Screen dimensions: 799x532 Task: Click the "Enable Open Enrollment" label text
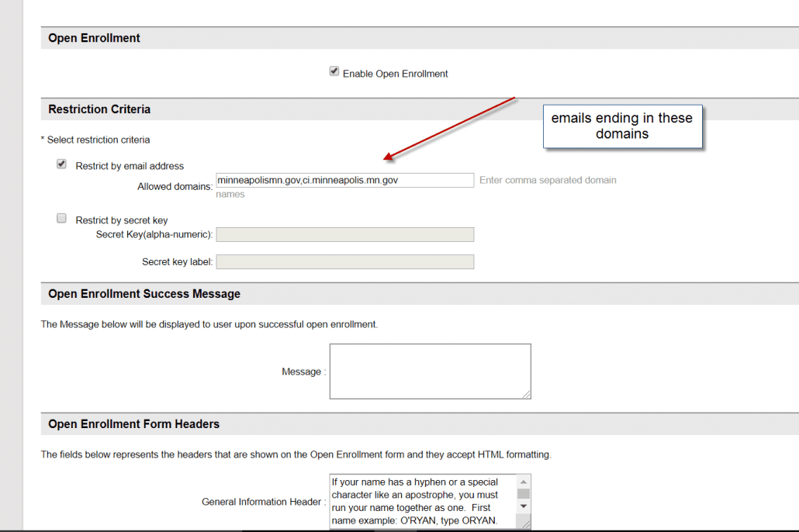[x=396, y=74]
